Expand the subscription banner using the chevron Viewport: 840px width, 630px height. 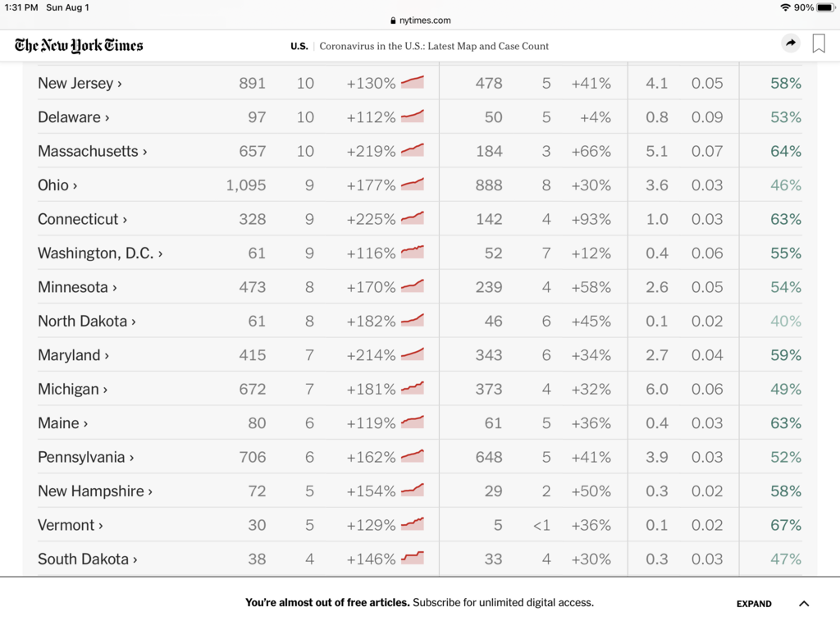(804, 604)
